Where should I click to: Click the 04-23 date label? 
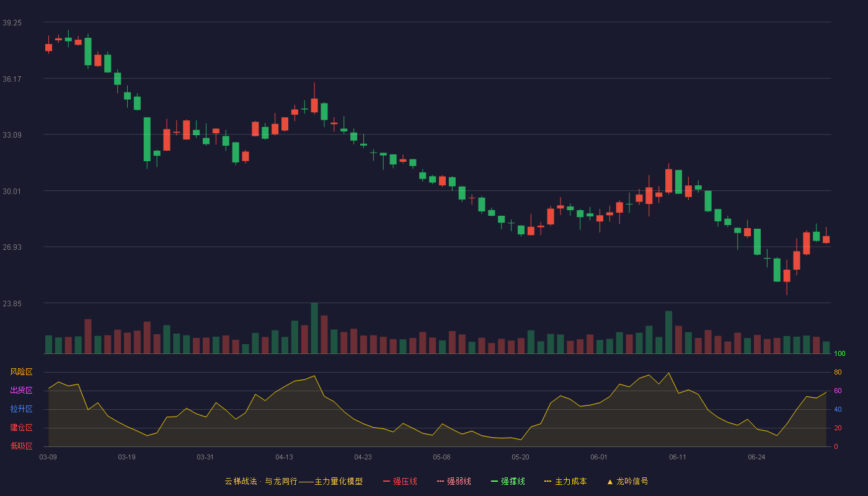(363, 457)
